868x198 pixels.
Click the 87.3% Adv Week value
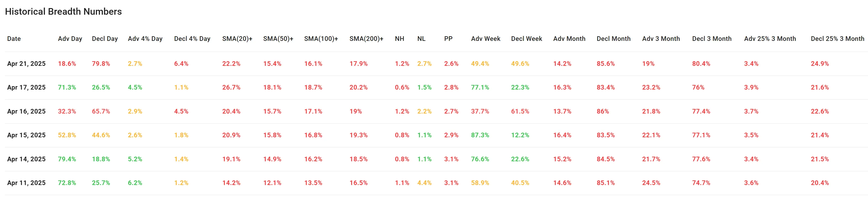[480, 135]
